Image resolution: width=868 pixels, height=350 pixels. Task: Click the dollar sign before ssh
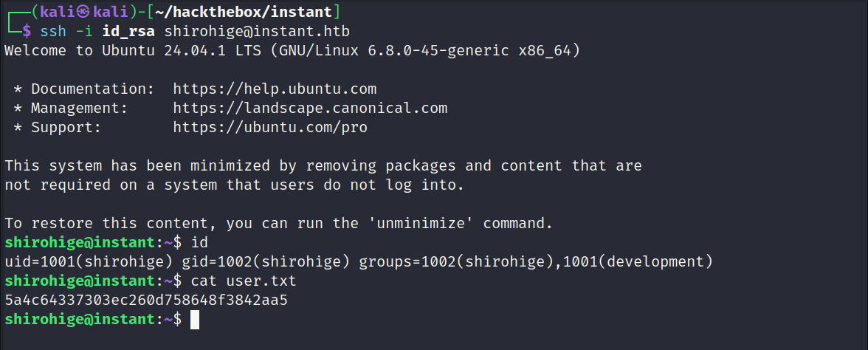tap(27, 31)
